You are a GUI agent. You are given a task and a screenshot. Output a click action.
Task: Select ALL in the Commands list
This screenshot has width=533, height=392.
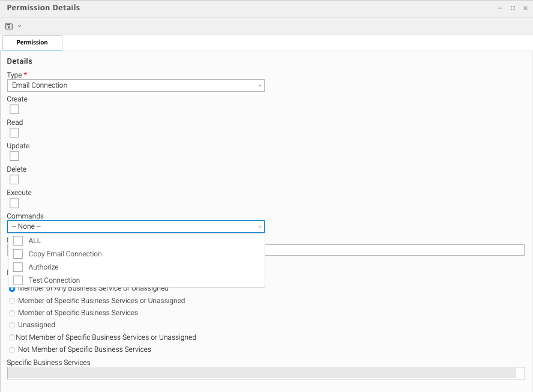coord(18,241)
